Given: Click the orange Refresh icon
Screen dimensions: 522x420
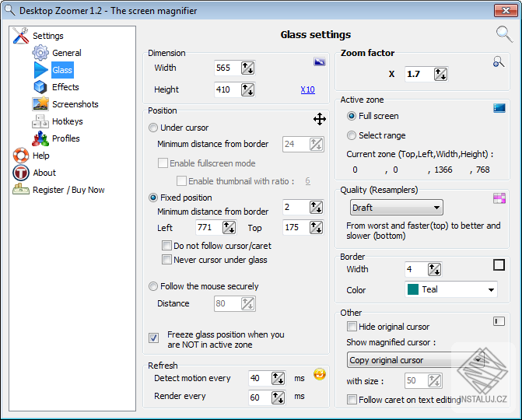Looking at the screenshot, I should (x=319, y=374).
